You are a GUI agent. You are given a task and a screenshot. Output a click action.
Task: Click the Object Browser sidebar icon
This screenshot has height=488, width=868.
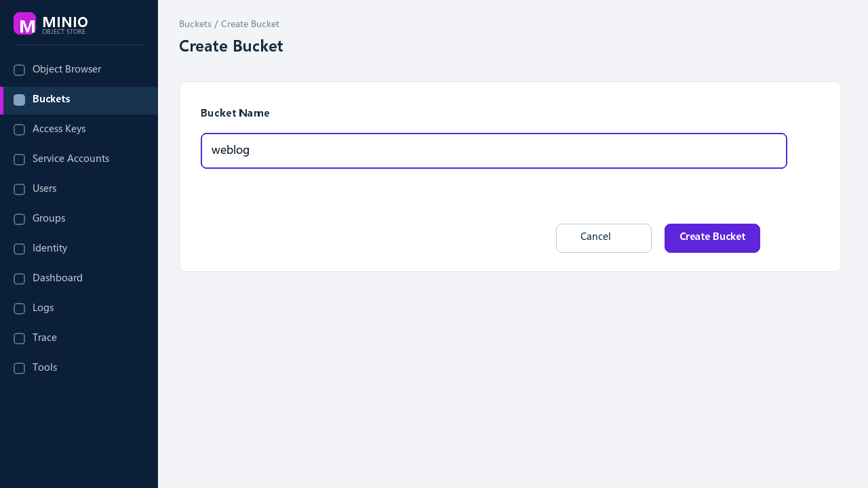pyautogui.click(x=19, y=70)
